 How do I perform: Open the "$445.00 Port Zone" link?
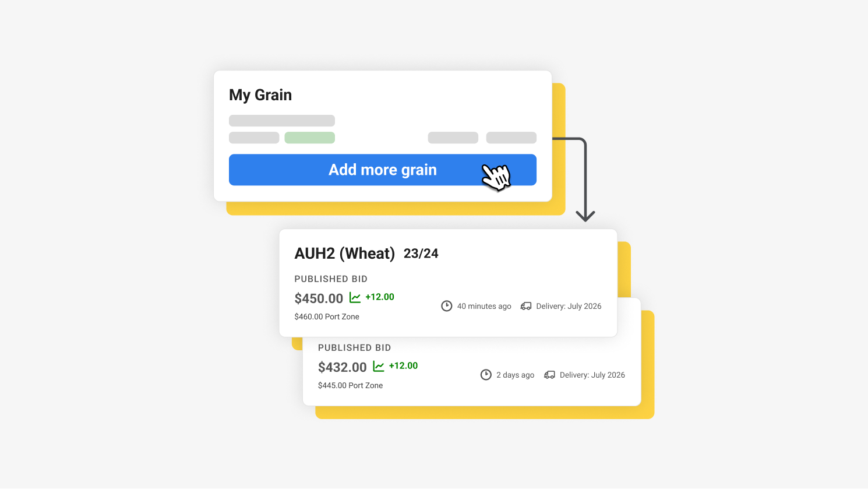[x=350, y=385]
